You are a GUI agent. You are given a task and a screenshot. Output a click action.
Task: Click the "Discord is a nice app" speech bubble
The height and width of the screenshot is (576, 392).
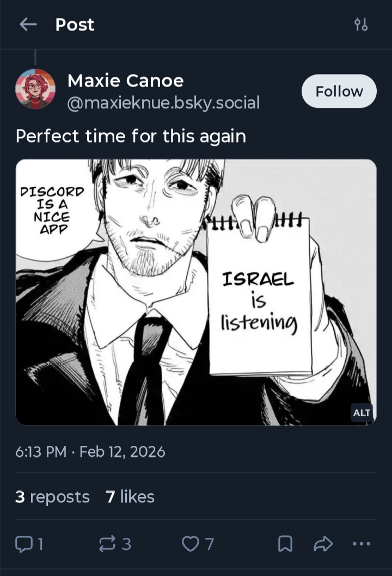pos(52,210)
